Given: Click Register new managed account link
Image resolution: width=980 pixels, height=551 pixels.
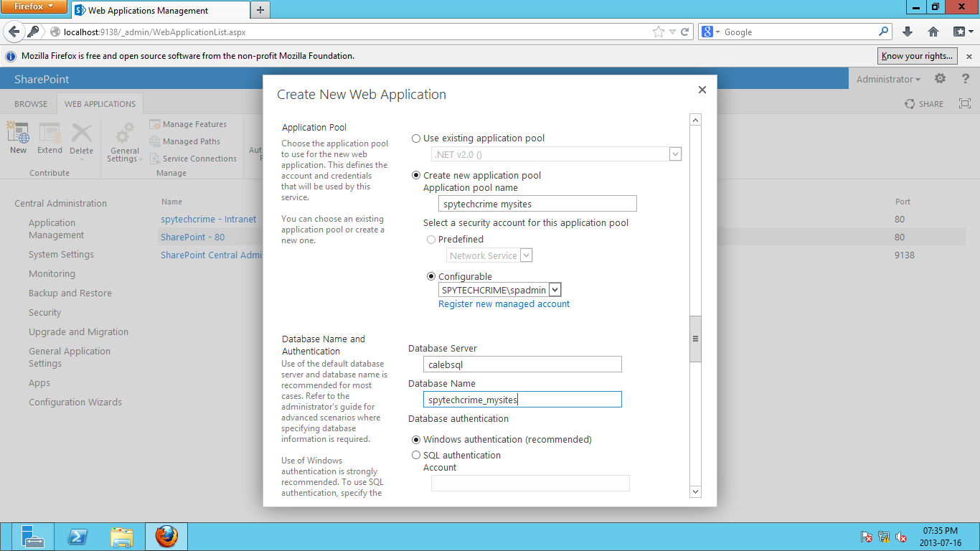Looking at the screenshot, I should pos(504,304).
